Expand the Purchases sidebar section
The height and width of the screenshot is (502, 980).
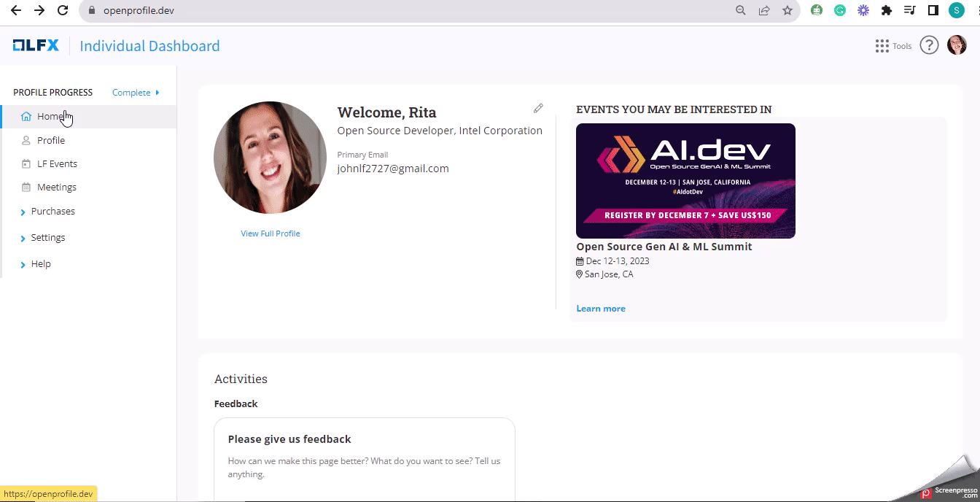(52, 212)
